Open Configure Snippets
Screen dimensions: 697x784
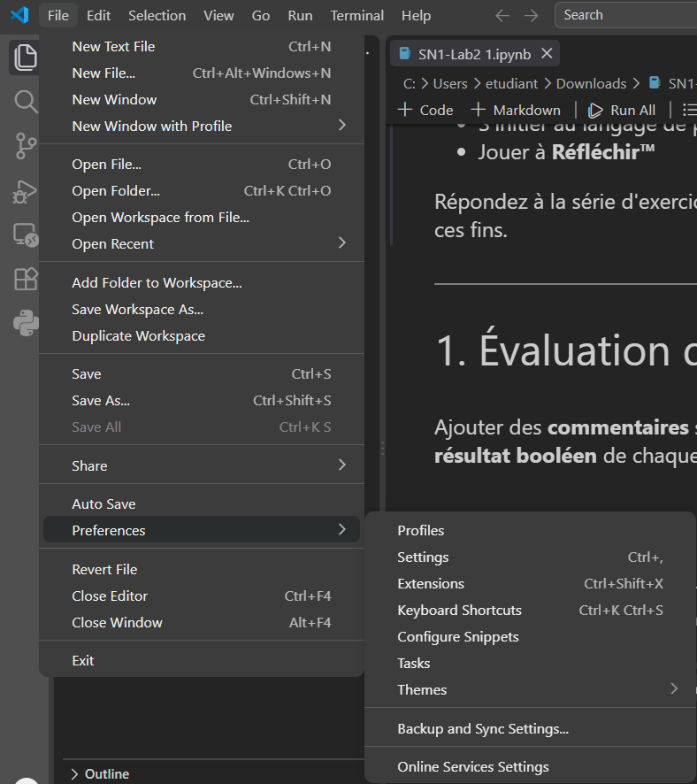(530, 636)
